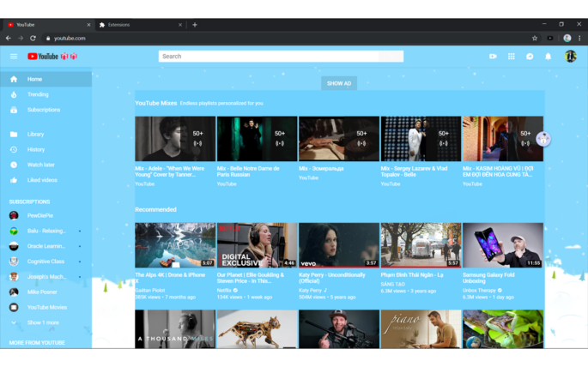Open Chrome's three-dot menu
Viewport: 588px width, 367px height.
(580, 38)
